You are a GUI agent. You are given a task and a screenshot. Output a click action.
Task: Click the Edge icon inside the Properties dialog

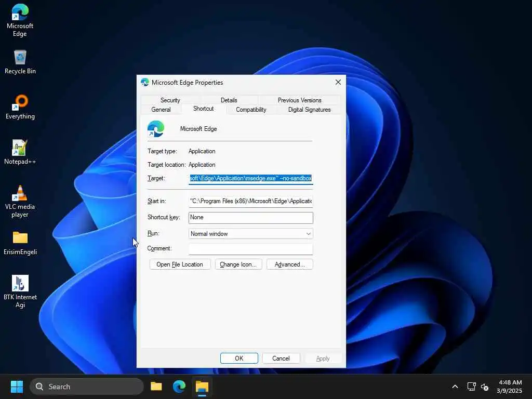click(x=156, y=129)
